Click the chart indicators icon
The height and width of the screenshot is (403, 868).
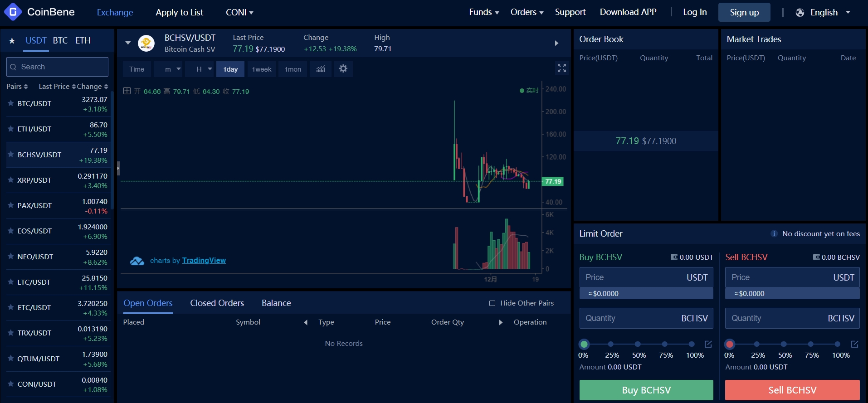(321, 69)
